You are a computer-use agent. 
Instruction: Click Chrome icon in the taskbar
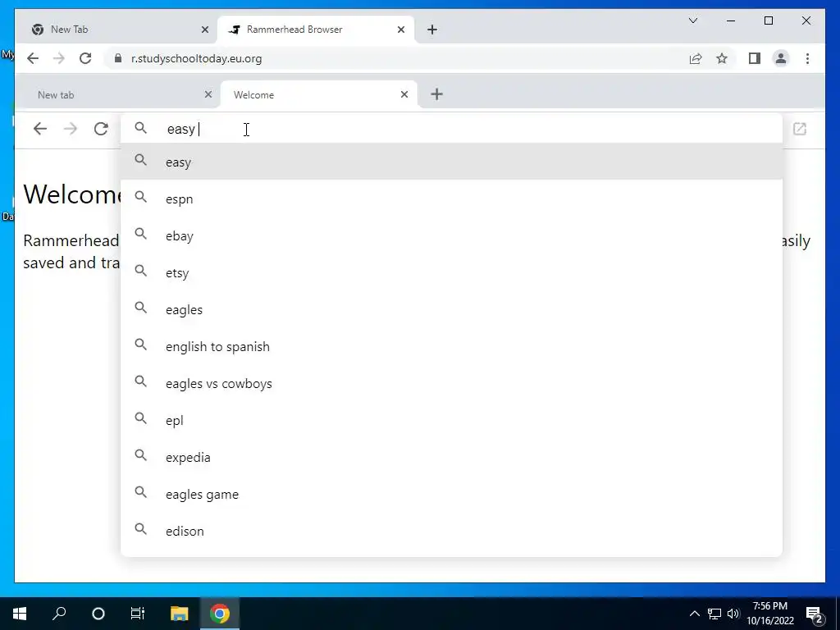[x=220, y=614]
